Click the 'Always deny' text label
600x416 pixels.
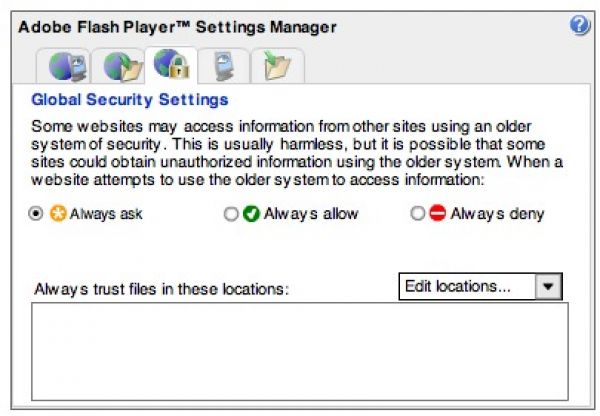coord(497,214)
